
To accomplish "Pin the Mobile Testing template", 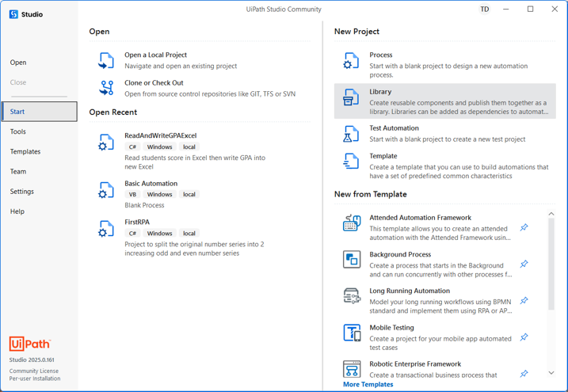I will coord(524,337).
